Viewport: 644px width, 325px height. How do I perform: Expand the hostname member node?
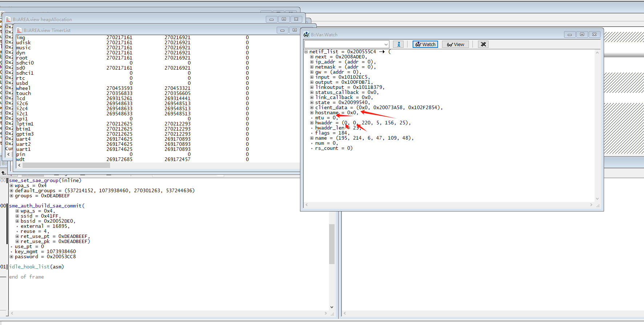312,113
